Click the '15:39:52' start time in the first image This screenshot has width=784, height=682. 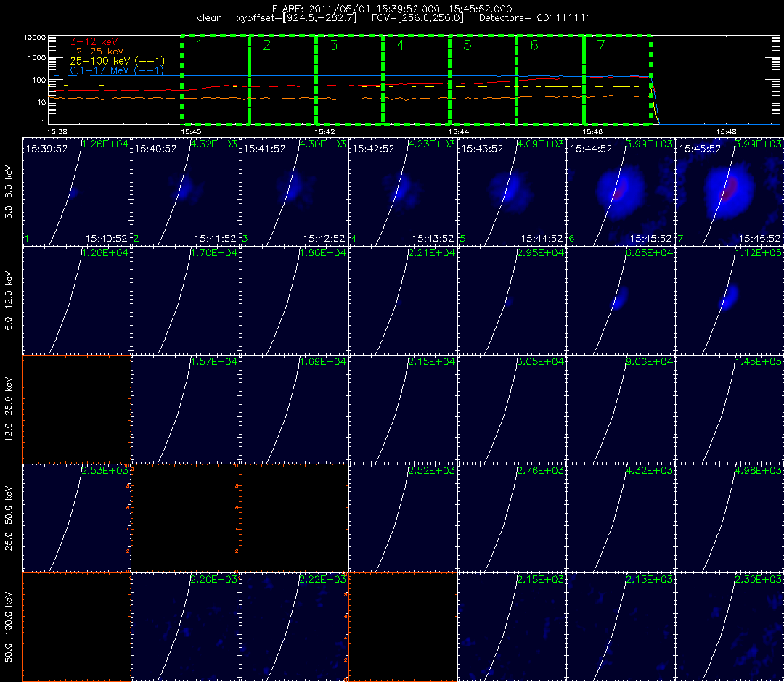coord(46,149)
